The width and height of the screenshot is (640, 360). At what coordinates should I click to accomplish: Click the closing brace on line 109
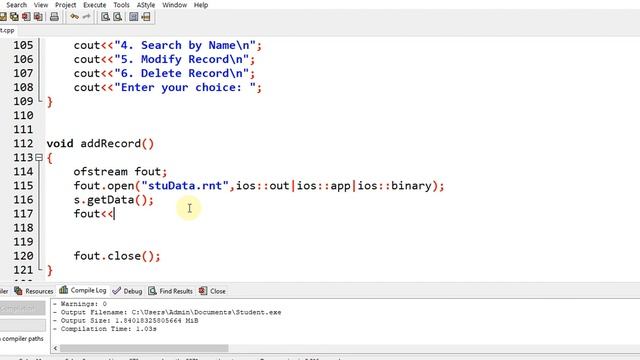(x=50, y=102)
